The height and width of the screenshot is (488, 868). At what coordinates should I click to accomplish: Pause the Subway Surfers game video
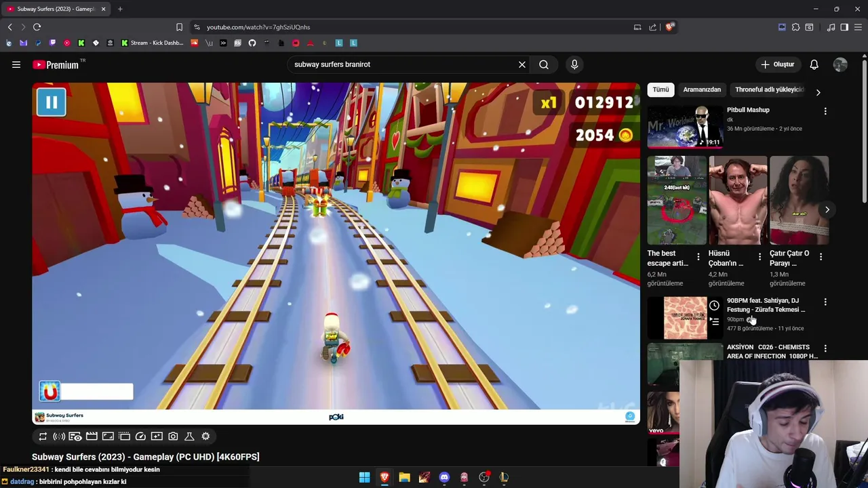click(x=52, y=102)
